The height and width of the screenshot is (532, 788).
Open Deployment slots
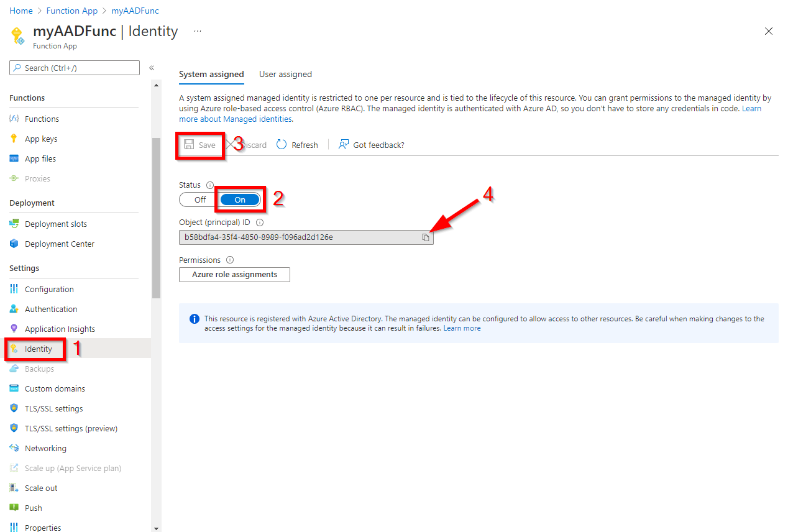coord(56,224)
